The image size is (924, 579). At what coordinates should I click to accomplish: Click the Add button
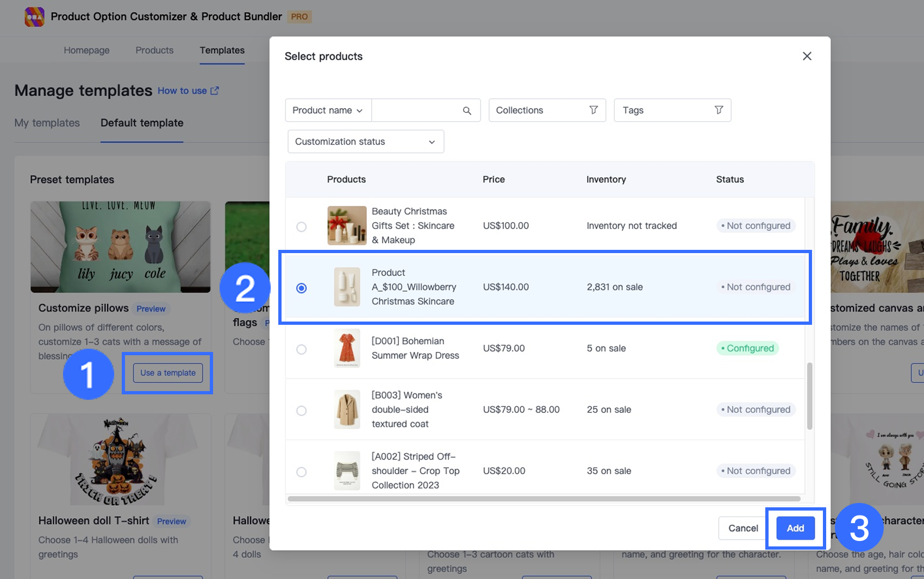[795, 528]
